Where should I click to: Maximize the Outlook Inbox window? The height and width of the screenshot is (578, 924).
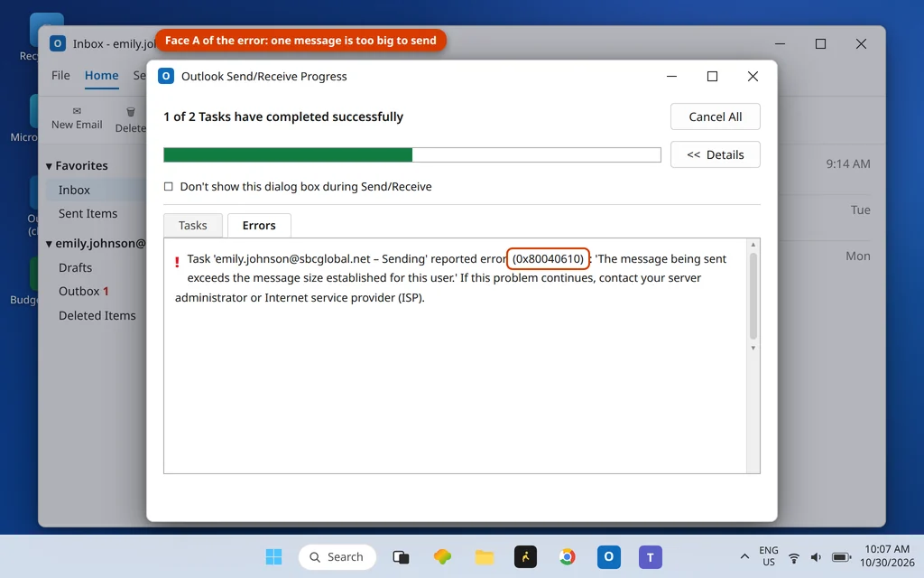pos(820,43)
